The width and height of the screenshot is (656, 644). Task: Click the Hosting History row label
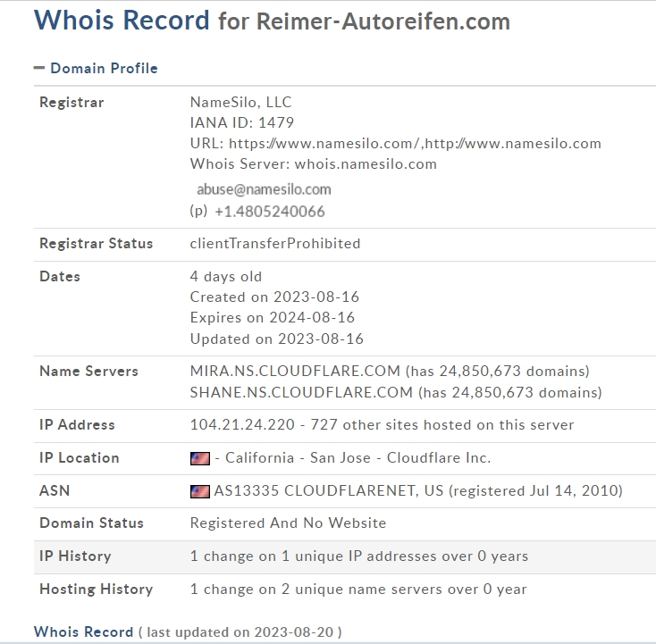(97, 589)
